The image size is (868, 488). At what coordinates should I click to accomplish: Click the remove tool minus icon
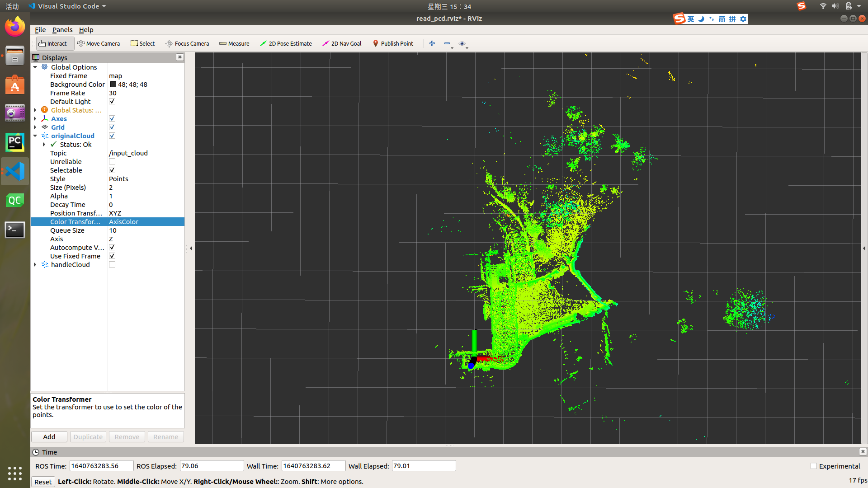[447, 43]
